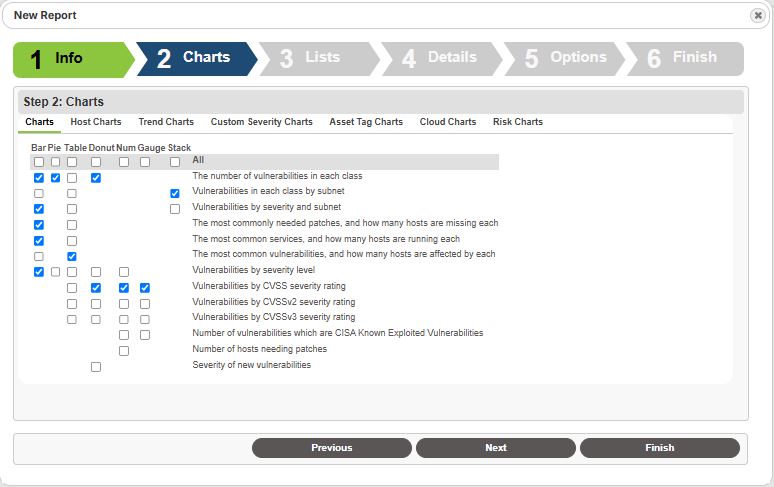Uncheck Gauge for CVSS severity rating
This screenshot has height=487, width=774.
(145, 288)
